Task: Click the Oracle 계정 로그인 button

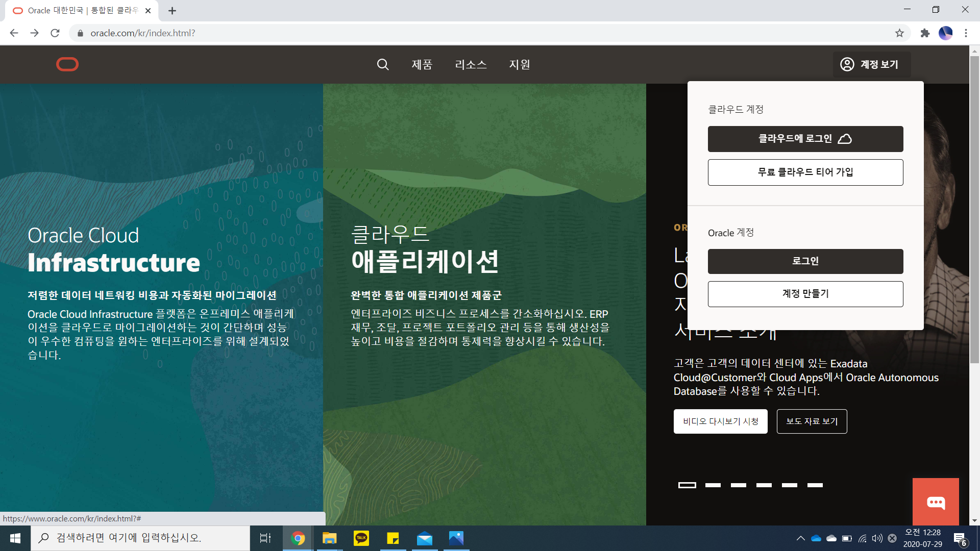Action: coord(805,261)
